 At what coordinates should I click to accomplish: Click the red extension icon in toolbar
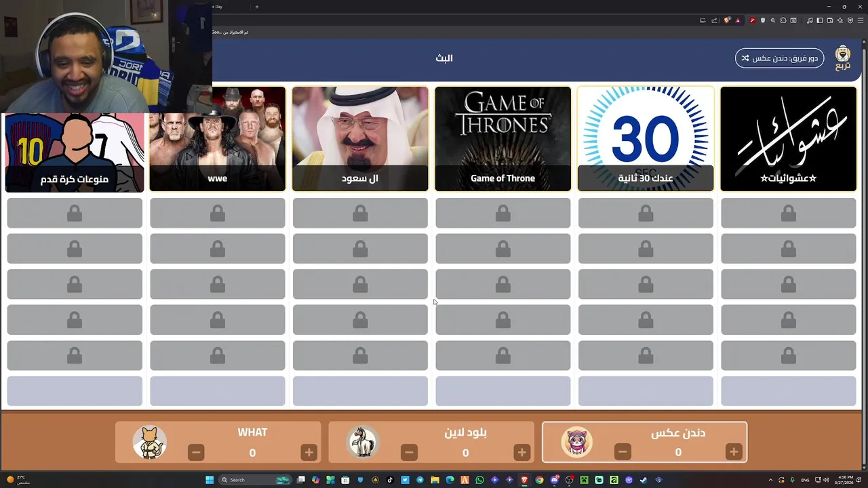tap(753, 20)
